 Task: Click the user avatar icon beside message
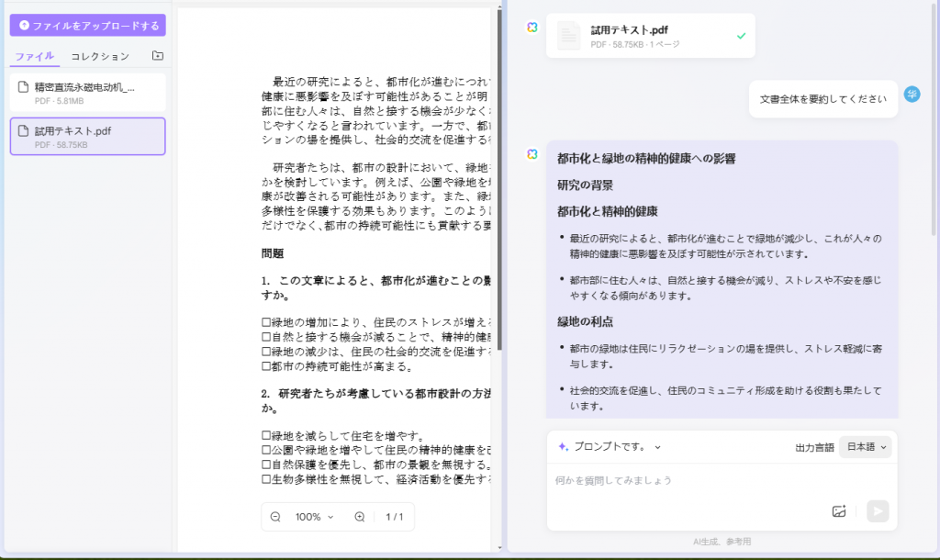(912, 95)
